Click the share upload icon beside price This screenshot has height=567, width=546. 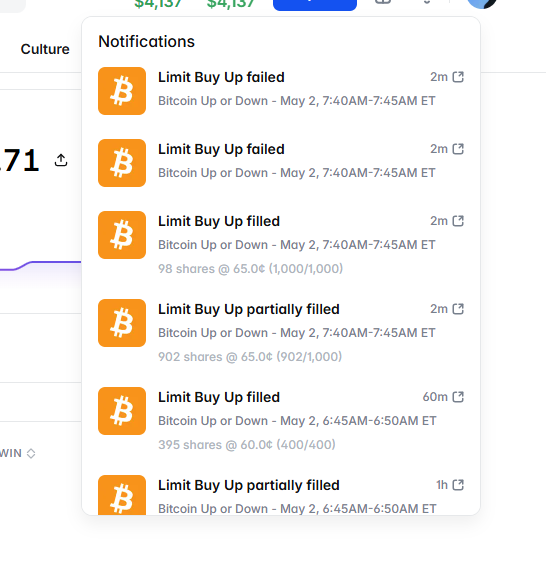[x=61, y=160]
